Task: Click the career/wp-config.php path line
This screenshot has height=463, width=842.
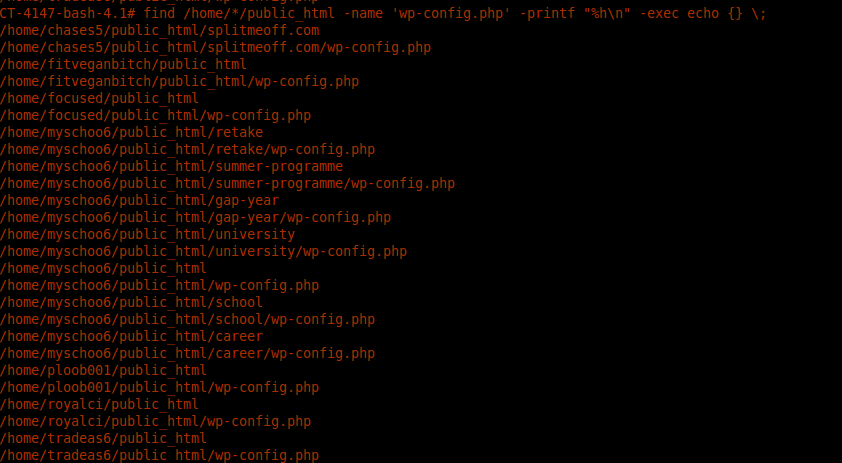Action: [188, 353]
